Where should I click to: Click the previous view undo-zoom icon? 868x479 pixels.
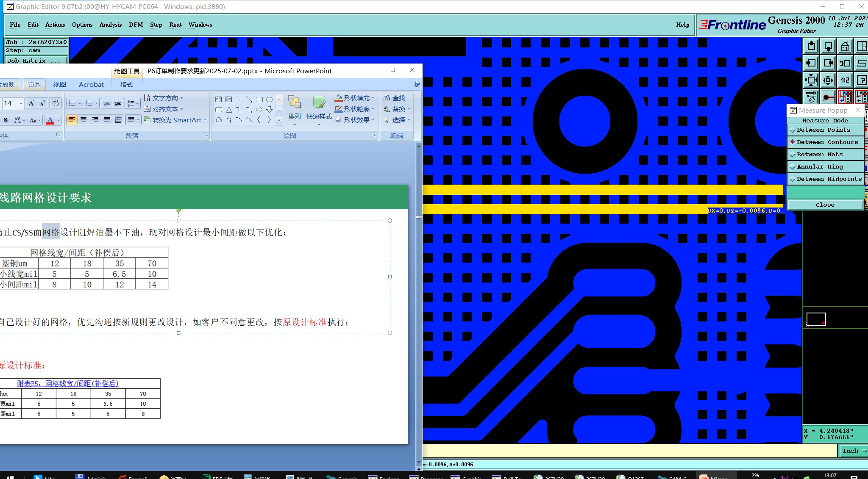click(x=845, y=63)
